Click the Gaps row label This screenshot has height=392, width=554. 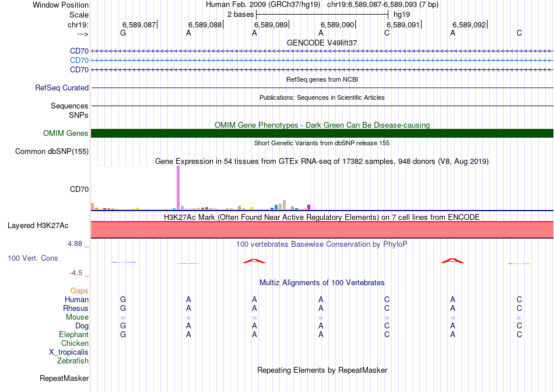pos(79,290)
